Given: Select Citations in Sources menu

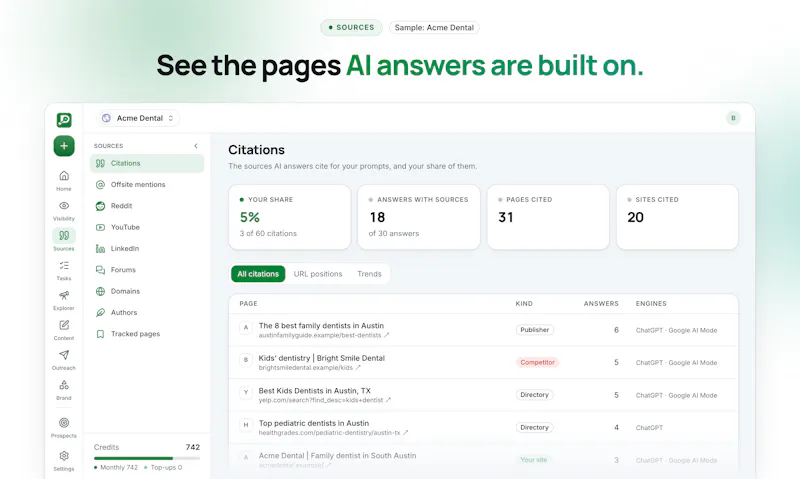Looking at the screenshot, I should coord(147,163).
